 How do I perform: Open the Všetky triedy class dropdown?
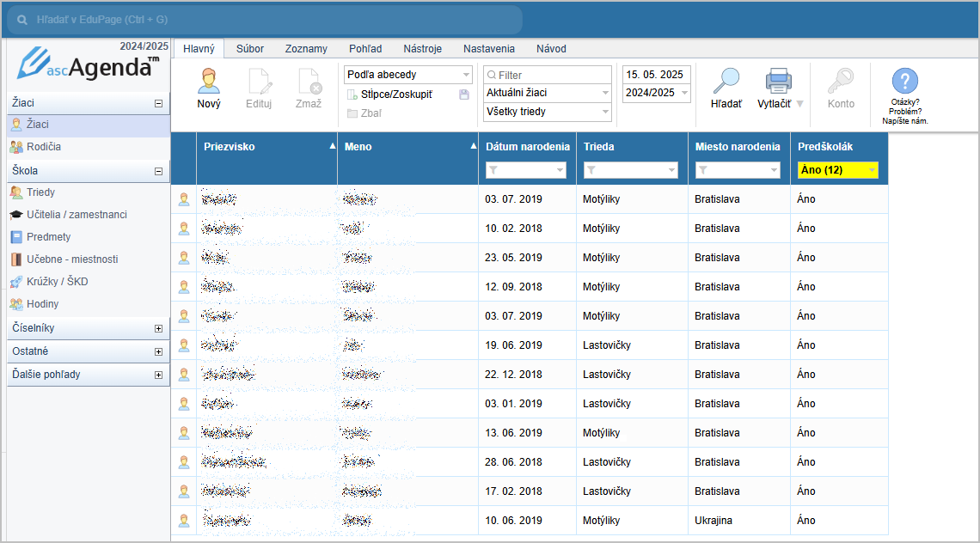[547, 112]
